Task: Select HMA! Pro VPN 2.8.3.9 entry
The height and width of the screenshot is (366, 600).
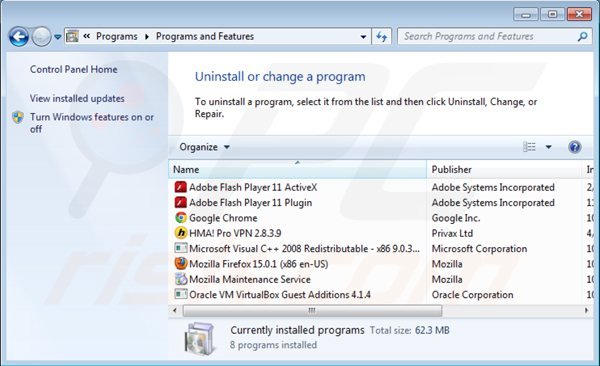Action: 235,233
